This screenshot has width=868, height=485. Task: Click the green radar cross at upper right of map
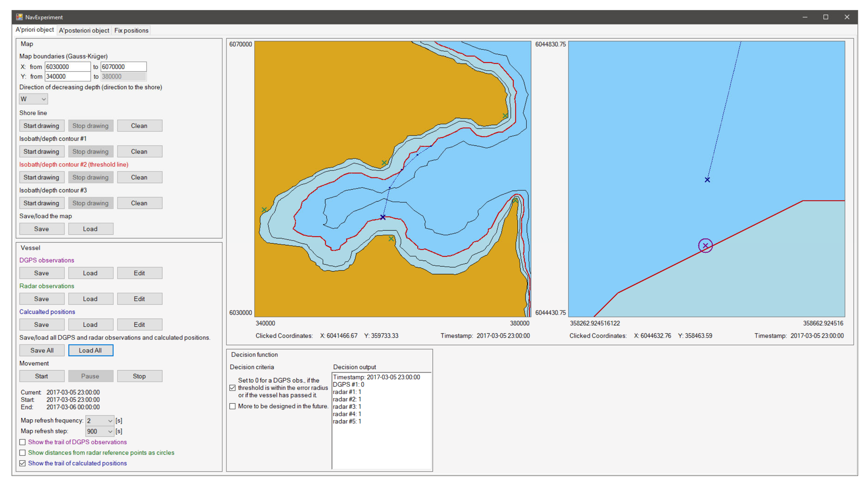505,116
